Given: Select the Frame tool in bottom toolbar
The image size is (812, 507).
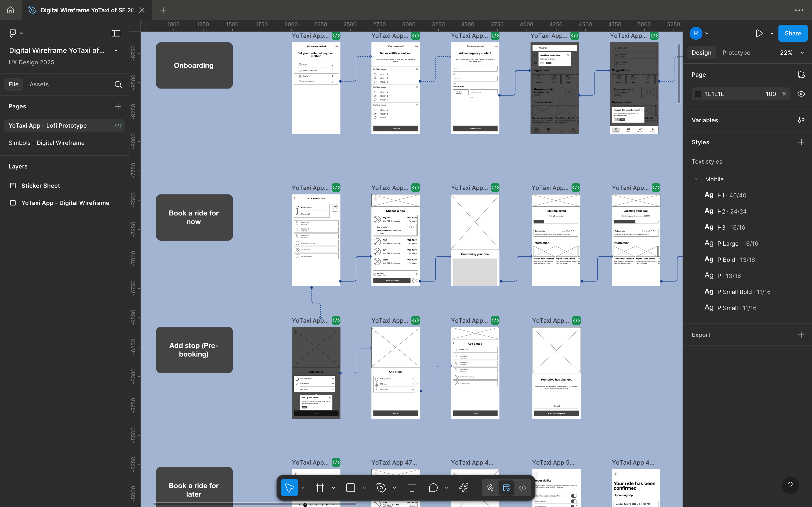Looking at the screenshot, I should click(320, 488).
